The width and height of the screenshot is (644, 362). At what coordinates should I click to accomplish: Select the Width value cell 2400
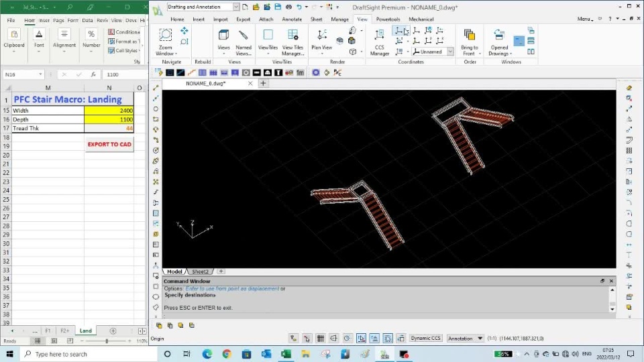click(x=109, y=111)
